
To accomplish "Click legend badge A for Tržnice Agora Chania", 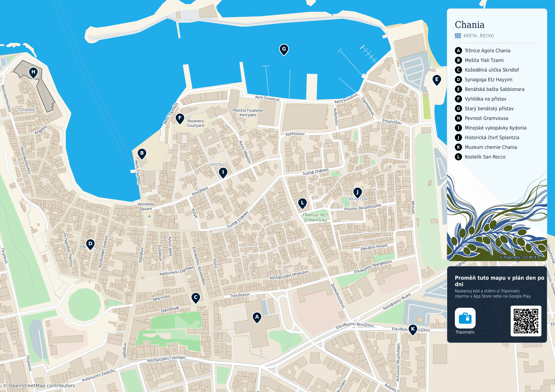I will coord(458,51).
